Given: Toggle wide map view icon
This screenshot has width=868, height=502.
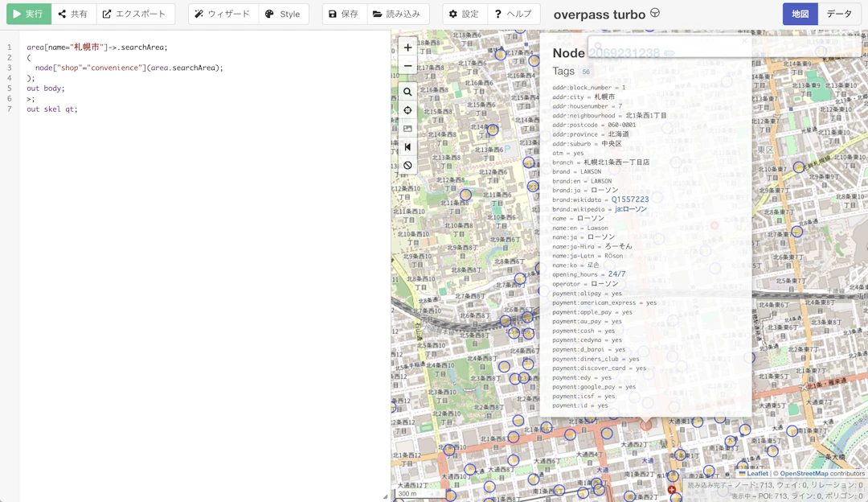Looking at the screenshot, I should coord(408,147).
